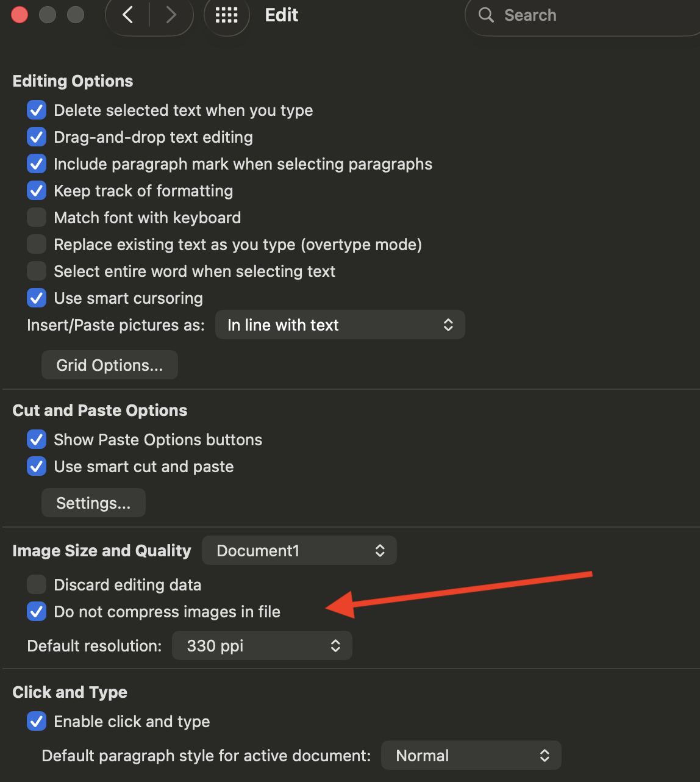Open Grid Options dialog
The image size is (700, 782).
tap(110, 365)
